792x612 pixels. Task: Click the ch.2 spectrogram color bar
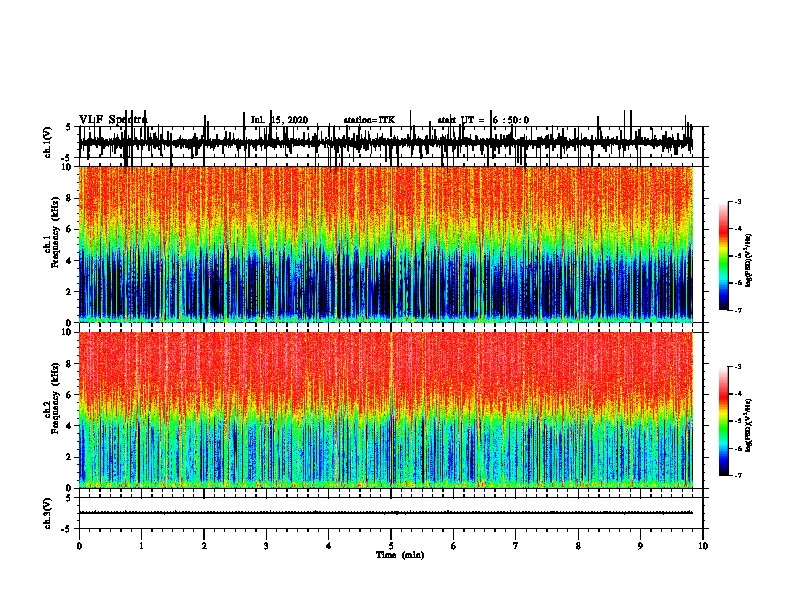point(723,421)
